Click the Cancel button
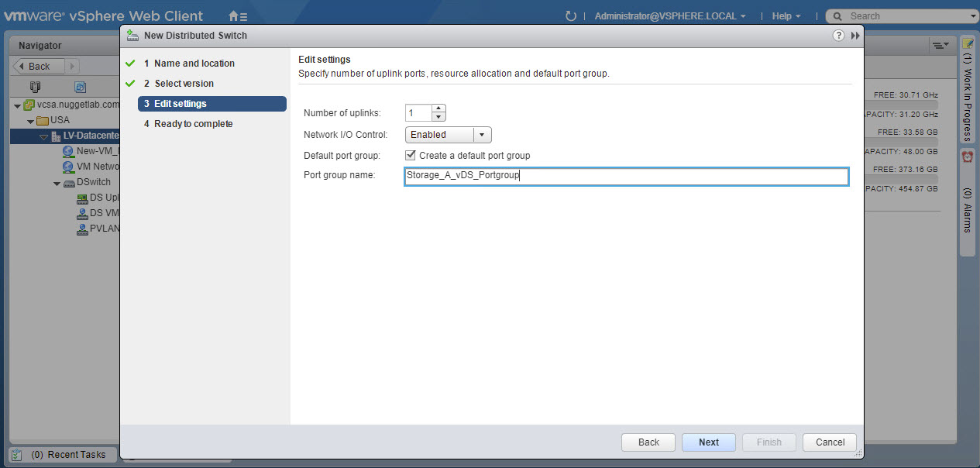The width and height of the screenshot is (980, 468). tap(829, 442)
